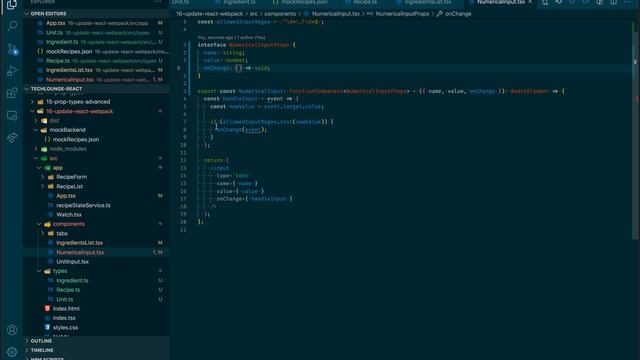Screen dimensions: 640x360
Task: Expand the OUTLINE section
Action: (x=27, y=341)
